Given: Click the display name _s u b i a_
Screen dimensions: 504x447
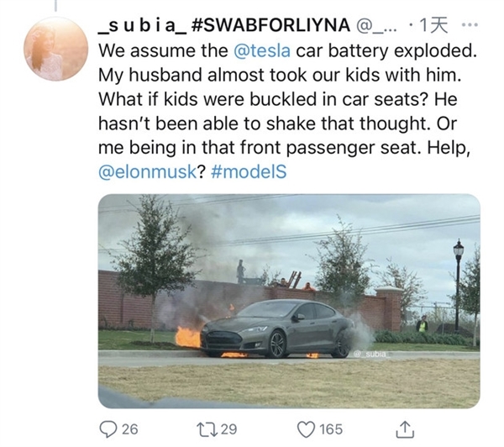Looking at the screenshot, I should coord(143,26).
